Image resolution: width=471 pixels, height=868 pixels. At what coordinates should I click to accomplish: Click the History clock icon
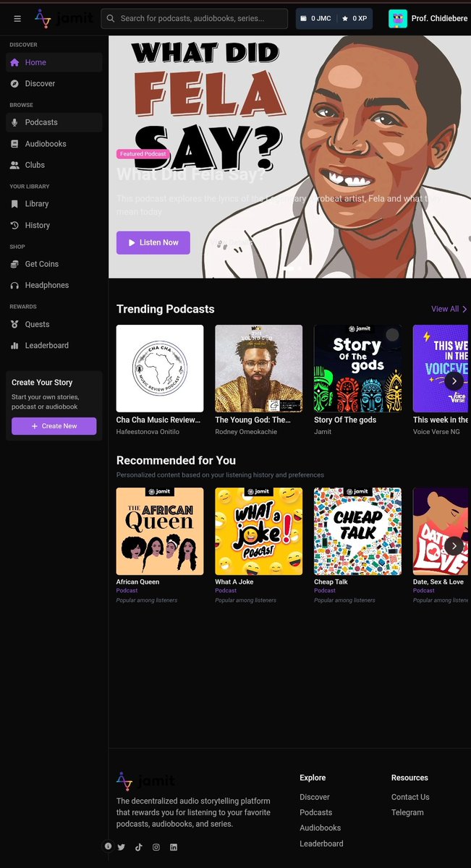(x=14, y=225)
